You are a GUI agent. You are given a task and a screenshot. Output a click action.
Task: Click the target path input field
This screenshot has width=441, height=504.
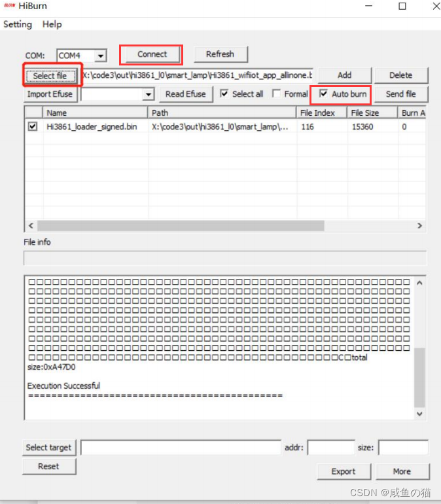pyautogui.click(x=181, y=448)
